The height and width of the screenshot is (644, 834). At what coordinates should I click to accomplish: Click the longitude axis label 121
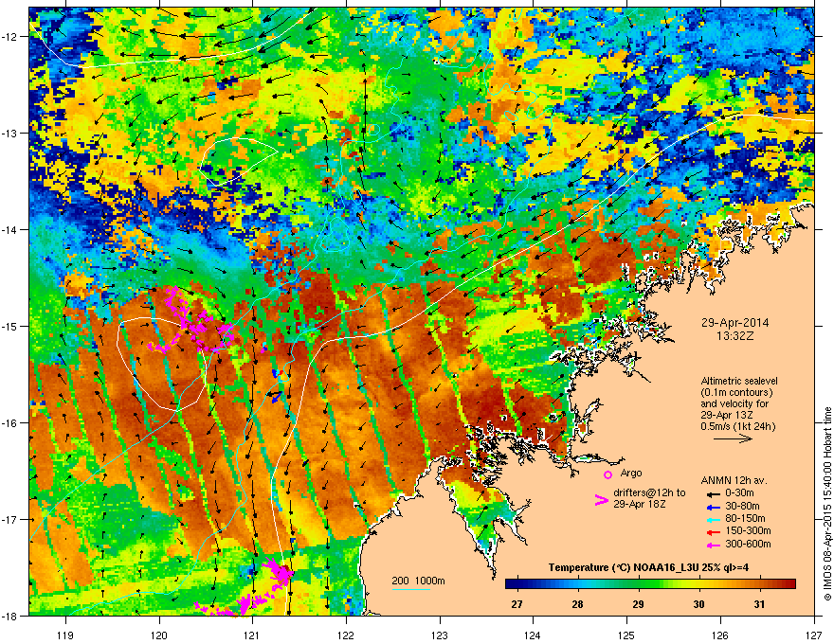click(252, 635)
